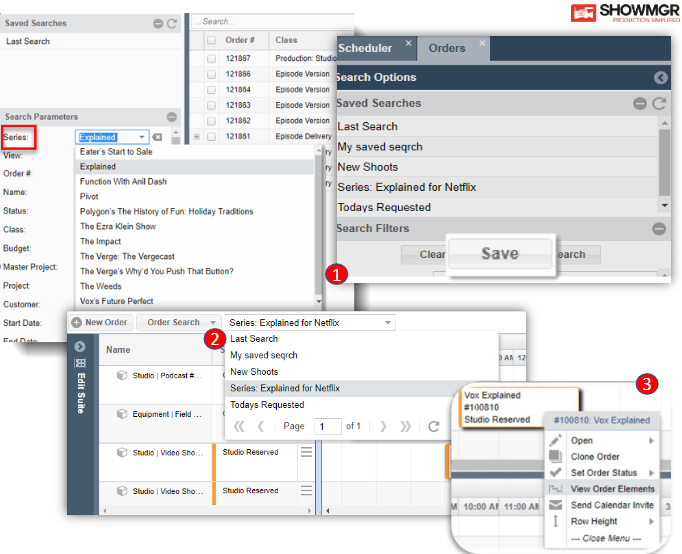The height and width of the screenshot is (554, 682).
Task: Click the New Order plus icon
Action: pyautogui.click(x=77, y=322)
